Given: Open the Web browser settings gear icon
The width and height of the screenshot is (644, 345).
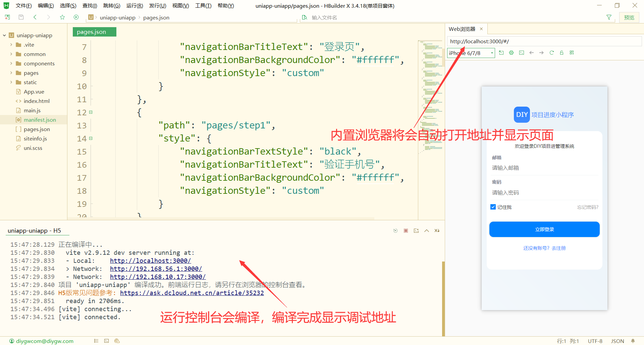Looking at the screenshot, I should [512, 53].
